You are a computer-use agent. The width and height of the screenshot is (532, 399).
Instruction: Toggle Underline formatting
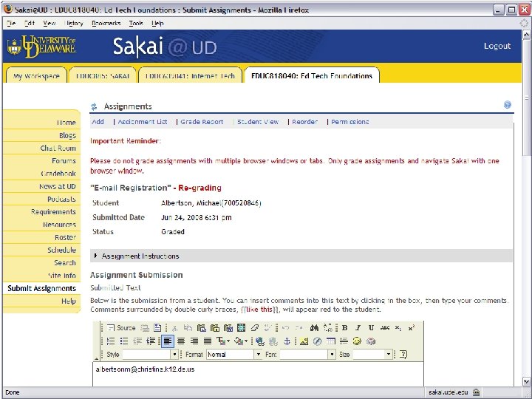(371, 328)
